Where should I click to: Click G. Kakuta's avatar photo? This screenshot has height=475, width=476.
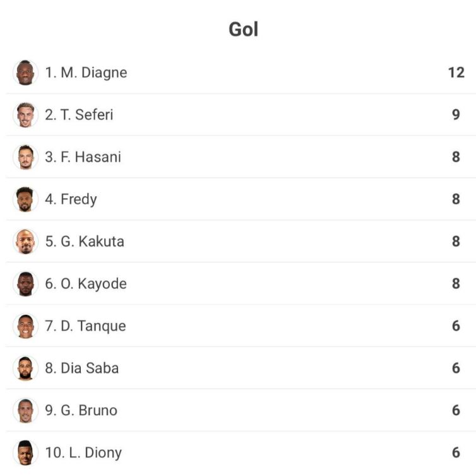[x=25, y=242]
